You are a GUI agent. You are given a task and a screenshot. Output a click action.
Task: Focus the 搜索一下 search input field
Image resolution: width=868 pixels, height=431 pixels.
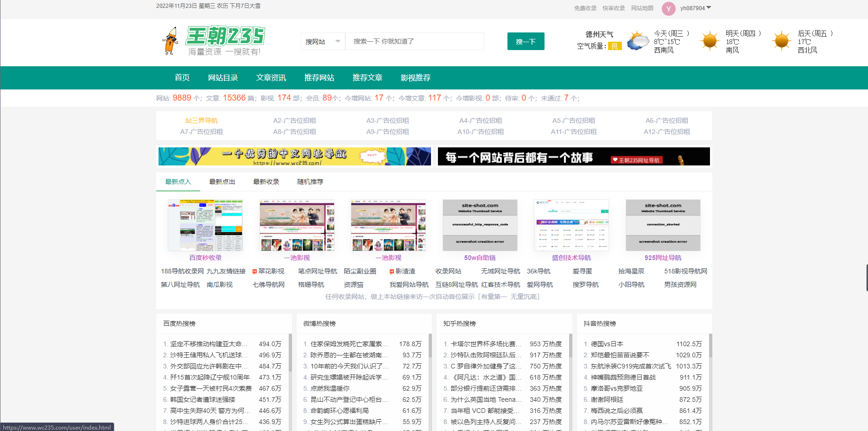tap(415, 41)
